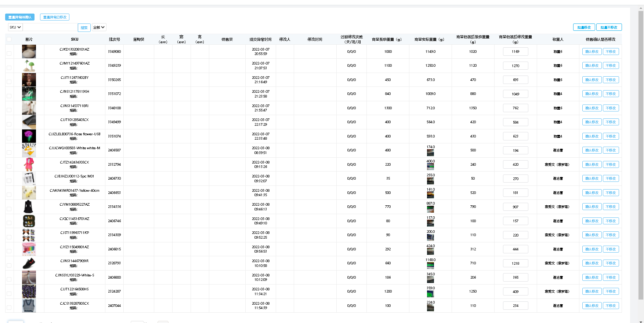View the actual-weight photo in the CJYM108895227AZ row
This screenshot has width=644, height=323.
(430, 209)
